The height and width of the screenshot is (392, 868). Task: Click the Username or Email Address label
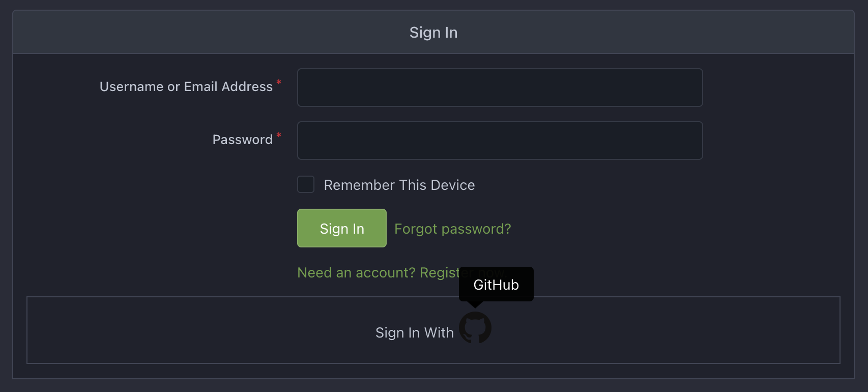186,87
